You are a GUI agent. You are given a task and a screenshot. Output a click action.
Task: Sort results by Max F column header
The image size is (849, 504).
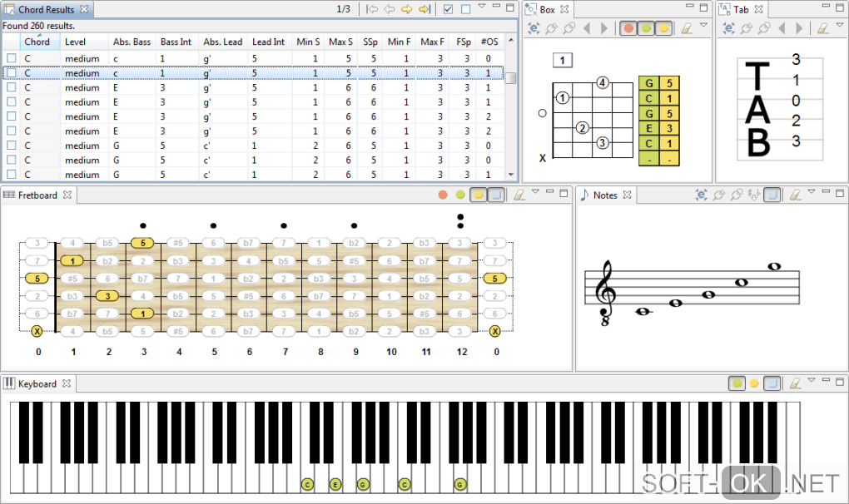(432, 42)
